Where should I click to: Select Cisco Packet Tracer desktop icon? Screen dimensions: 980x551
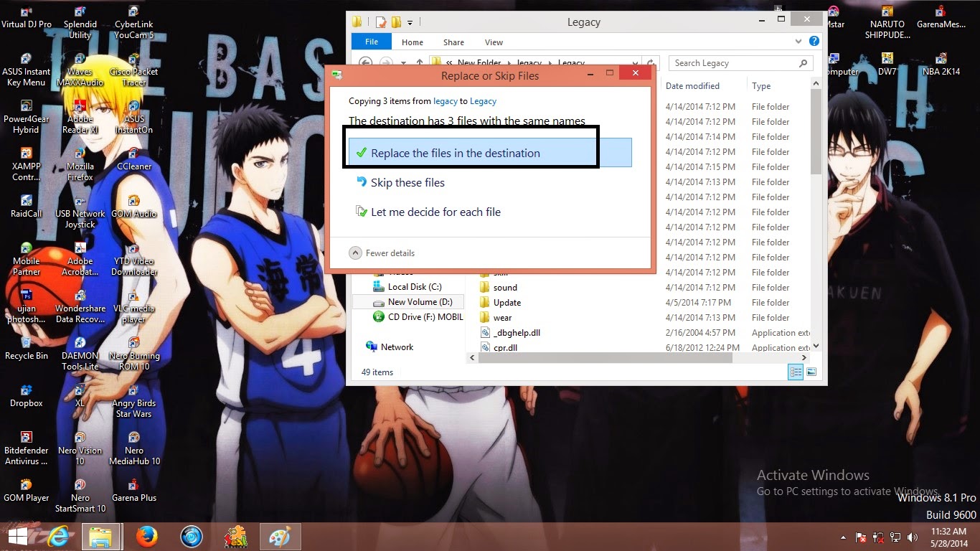tap(134, 70)
